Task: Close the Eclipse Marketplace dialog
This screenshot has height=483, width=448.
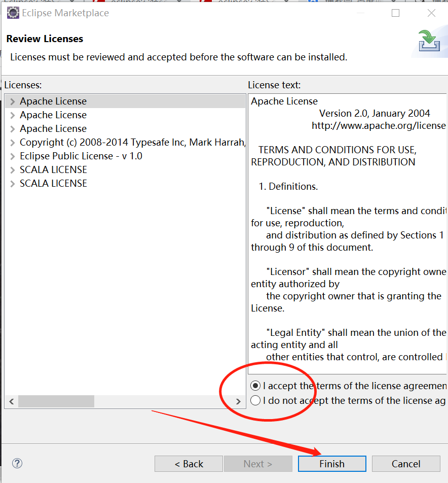Action: click(x=431, y=13)
